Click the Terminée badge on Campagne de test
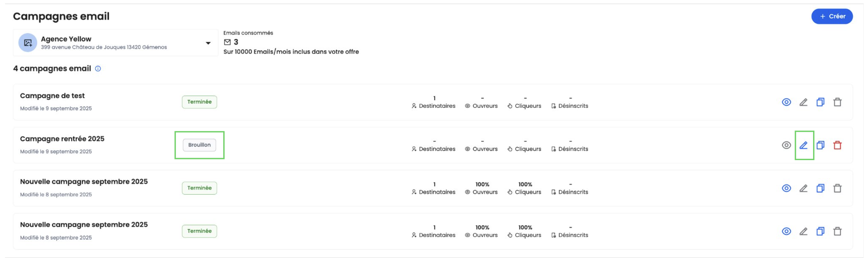This screenshot has height=261, width=868. click(199, 102)
